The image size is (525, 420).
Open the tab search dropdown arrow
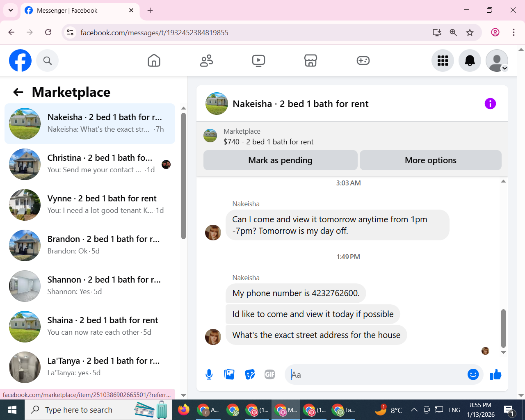click(10, 10)
